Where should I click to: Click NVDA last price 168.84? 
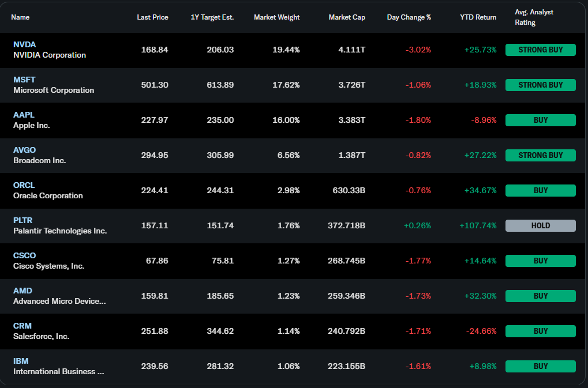[x=155, y=50]
